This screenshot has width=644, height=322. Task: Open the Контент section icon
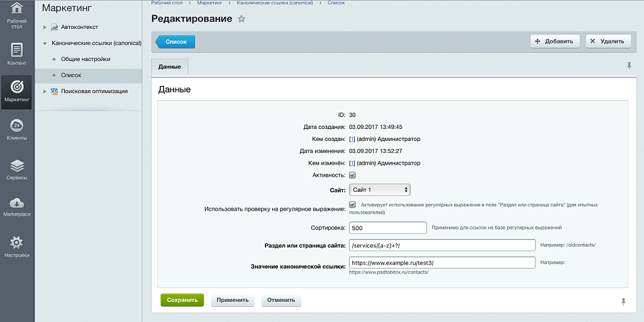[x=17, y=53]
